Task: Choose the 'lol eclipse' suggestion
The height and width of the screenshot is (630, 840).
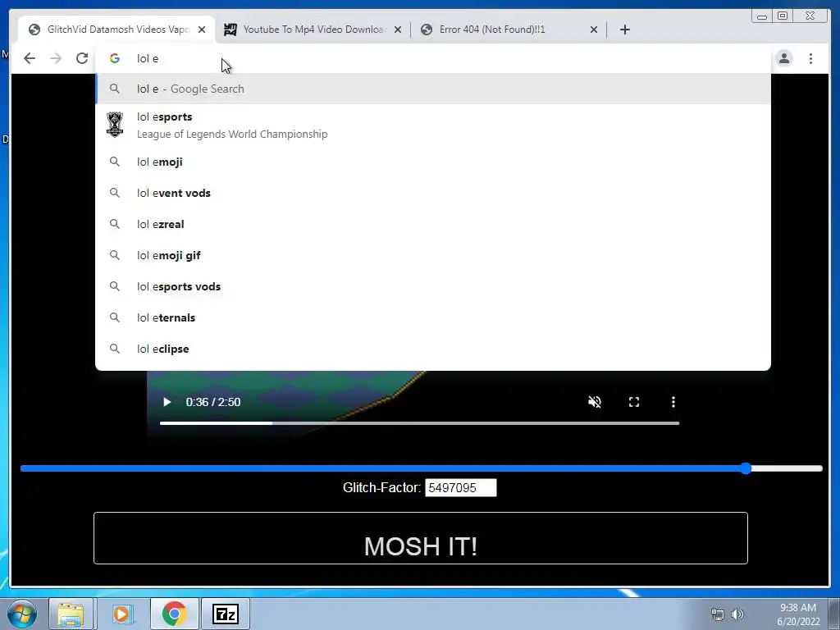Action: click(x=433, y=349)
